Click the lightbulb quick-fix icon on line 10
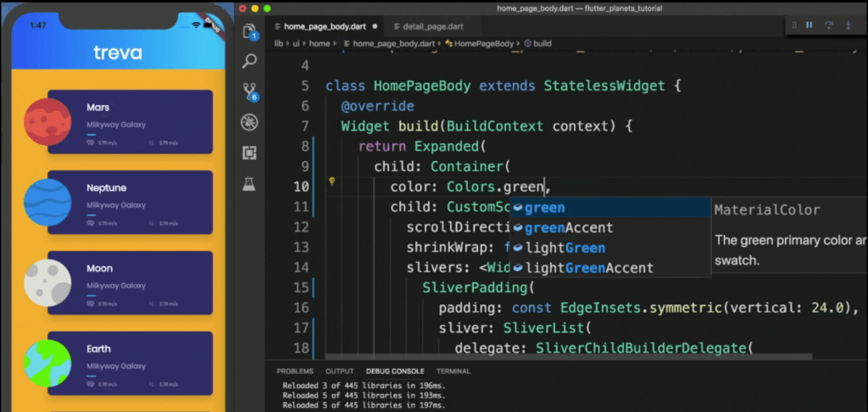This screenshot has height=412, width=868. pyautogui.click(x=332, y=181)
